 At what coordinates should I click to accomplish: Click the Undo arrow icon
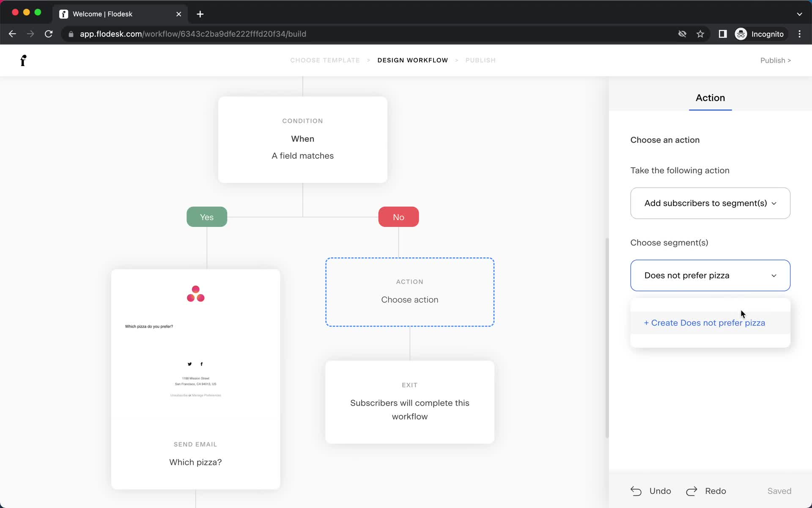(x=637, y=491)
